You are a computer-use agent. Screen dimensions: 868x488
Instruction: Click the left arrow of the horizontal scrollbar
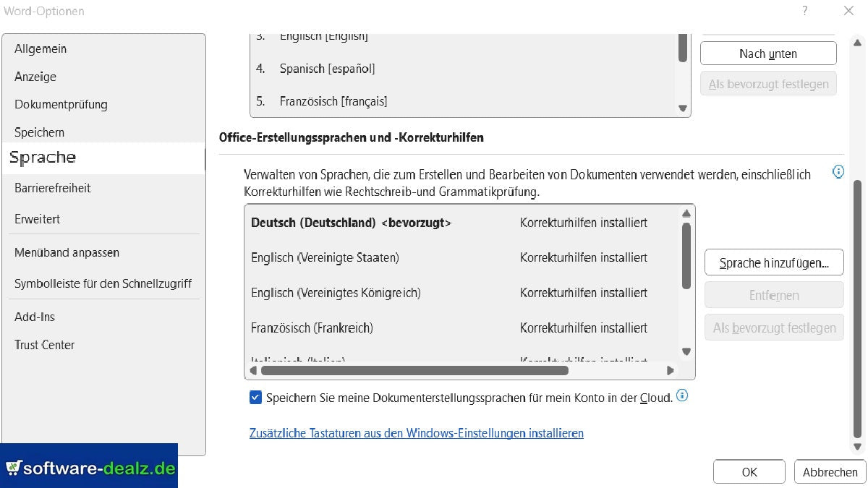point(252,370)
